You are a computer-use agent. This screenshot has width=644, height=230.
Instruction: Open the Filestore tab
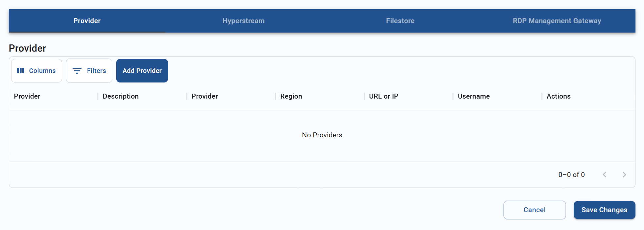coord(400,21)
